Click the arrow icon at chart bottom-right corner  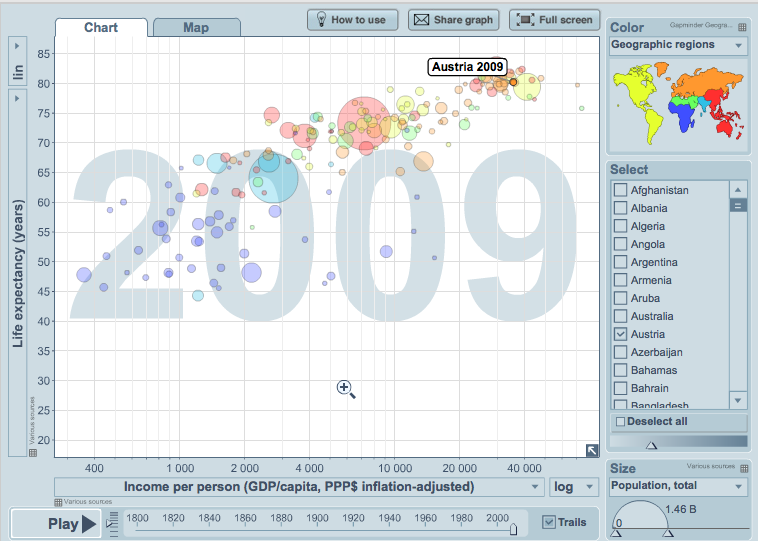[593, 450]
